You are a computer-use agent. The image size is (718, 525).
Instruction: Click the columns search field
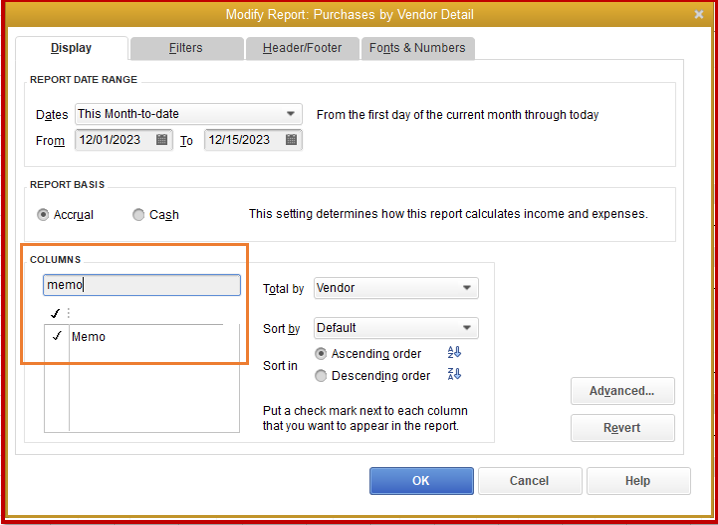pyautogui.click(x=142, y=285)
